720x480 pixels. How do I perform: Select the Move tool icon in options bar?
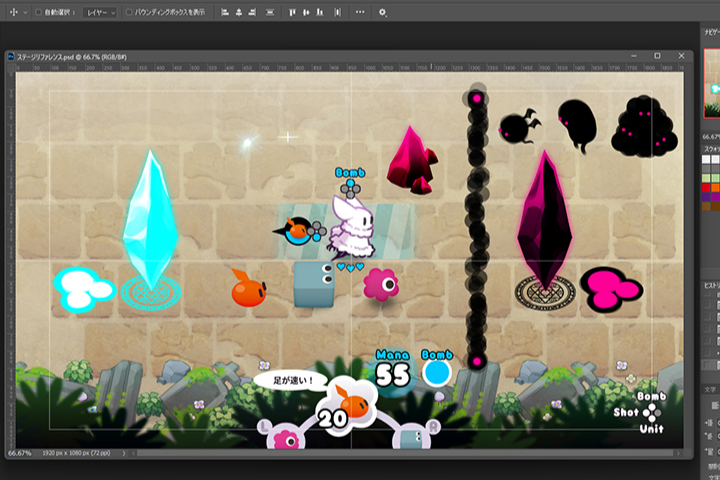click(x=13, y=12)
